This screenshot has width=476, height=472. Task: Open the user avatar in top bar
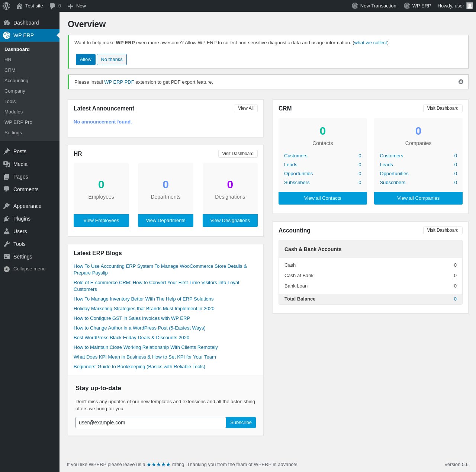pos(470,6)
